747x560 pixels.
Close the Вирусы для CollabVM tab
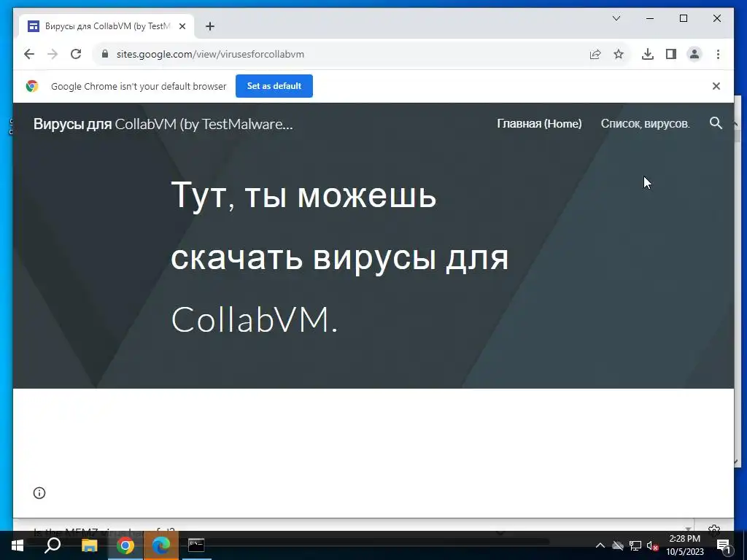coord(182,26)
